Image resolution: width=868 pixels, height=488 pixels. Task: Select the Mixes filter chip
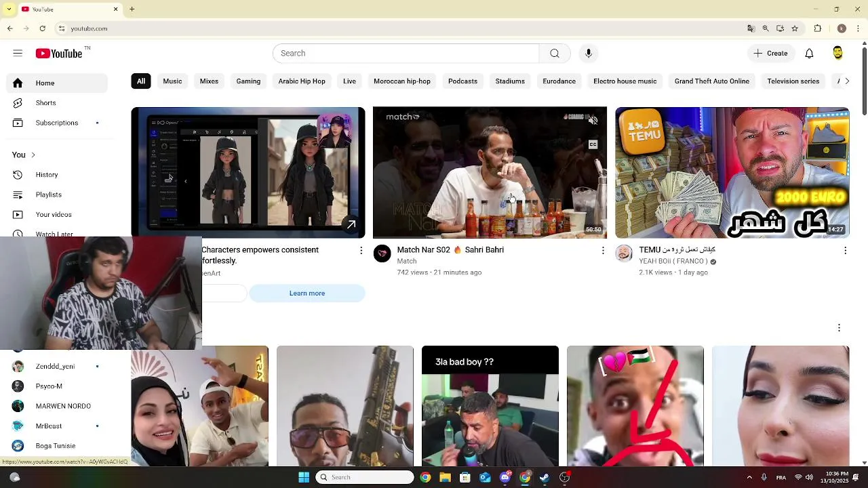coord(209,81)
